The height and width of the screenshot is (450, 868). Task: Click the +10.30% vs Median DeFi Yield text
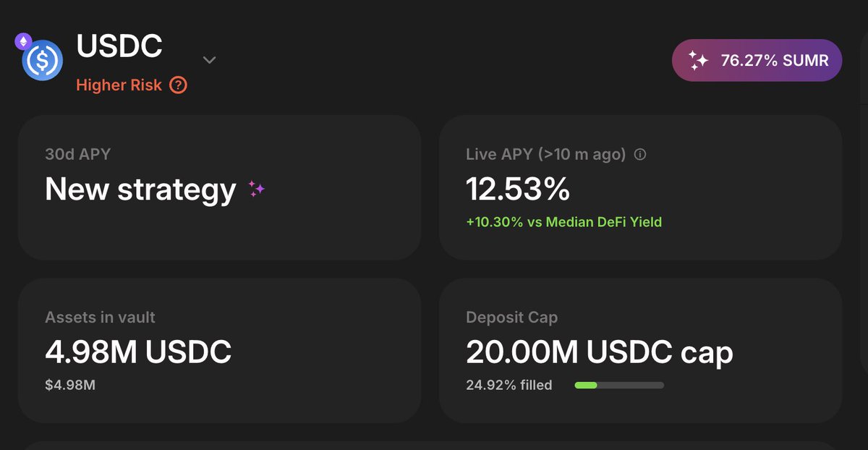coord(564,222)
